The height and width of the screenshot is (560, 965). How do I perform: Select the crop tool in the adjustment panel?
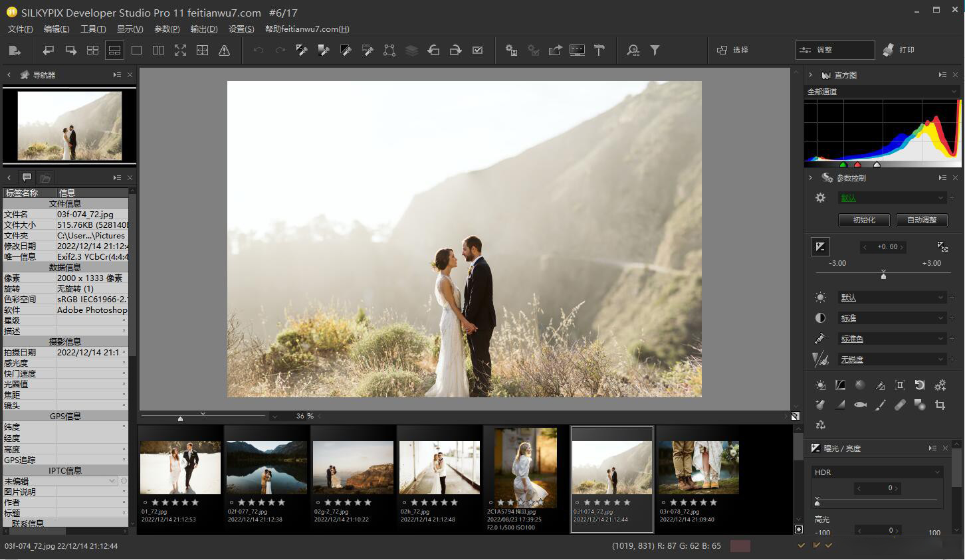[x=940, y=405]
